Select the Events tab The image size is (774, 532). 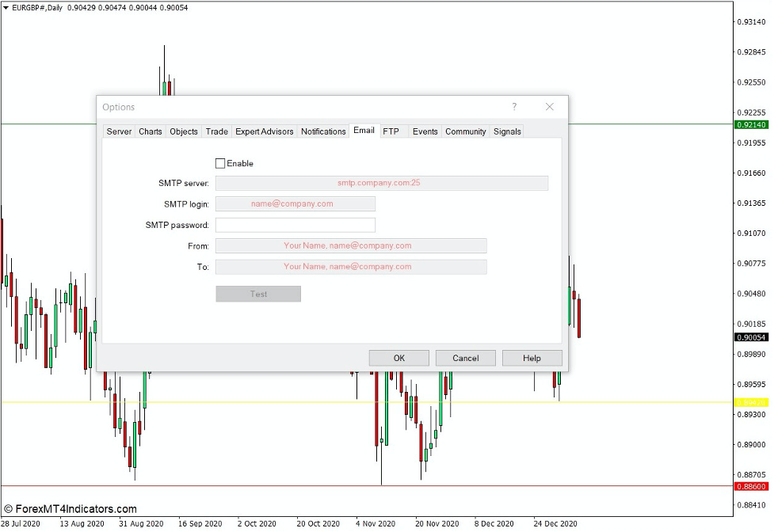425,131
